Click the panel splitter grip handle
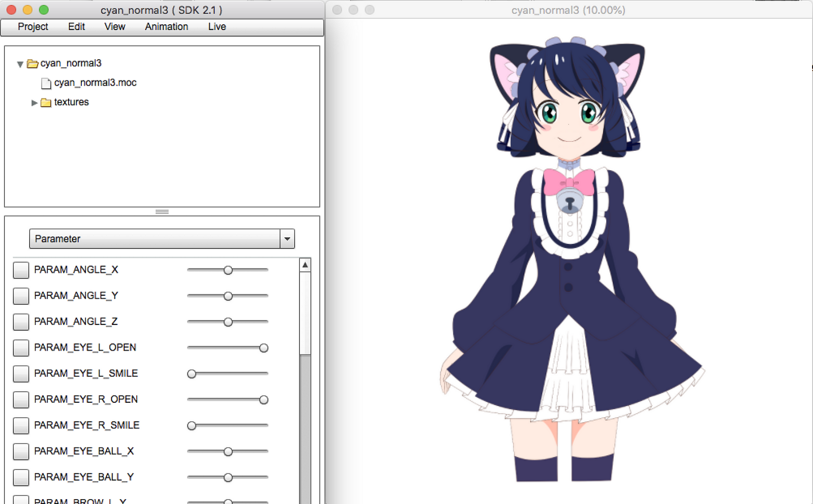 click(x=162, y=212)
